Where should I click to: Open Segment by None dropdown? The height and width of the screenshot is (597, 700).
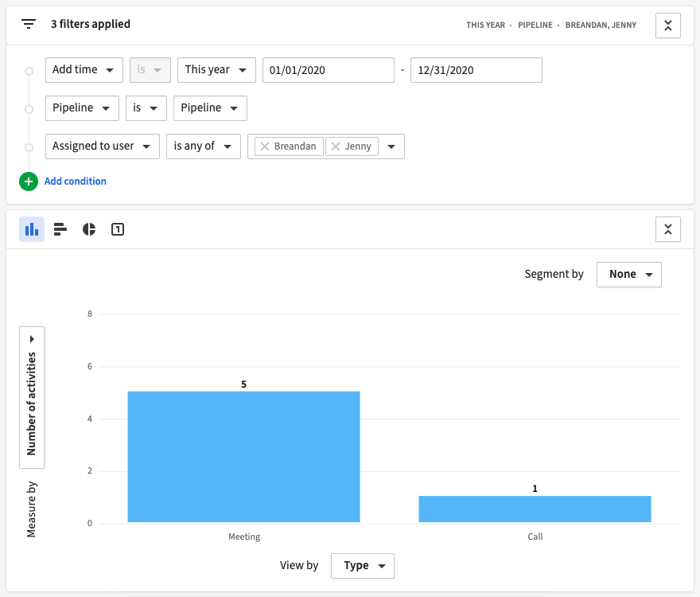coord(629,275)
